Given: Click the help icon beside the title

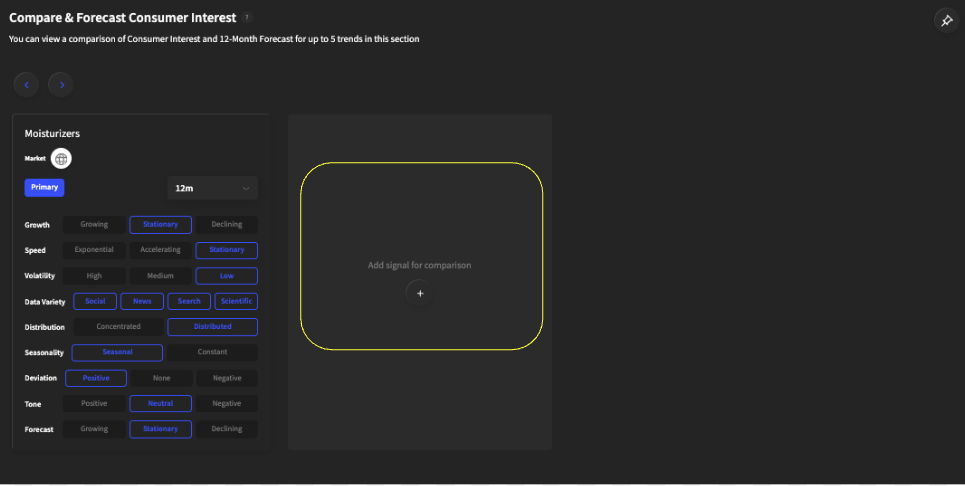Looking at the screenshot, I should (x=247, y=18).
